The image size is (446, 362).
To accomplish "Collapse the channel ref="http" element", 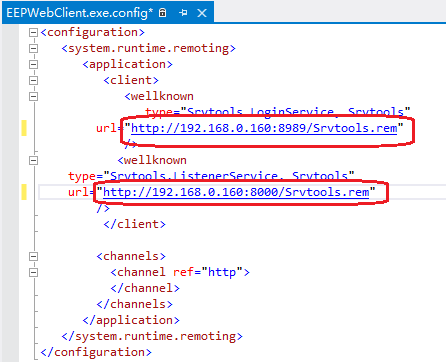I will click(33, 272).
